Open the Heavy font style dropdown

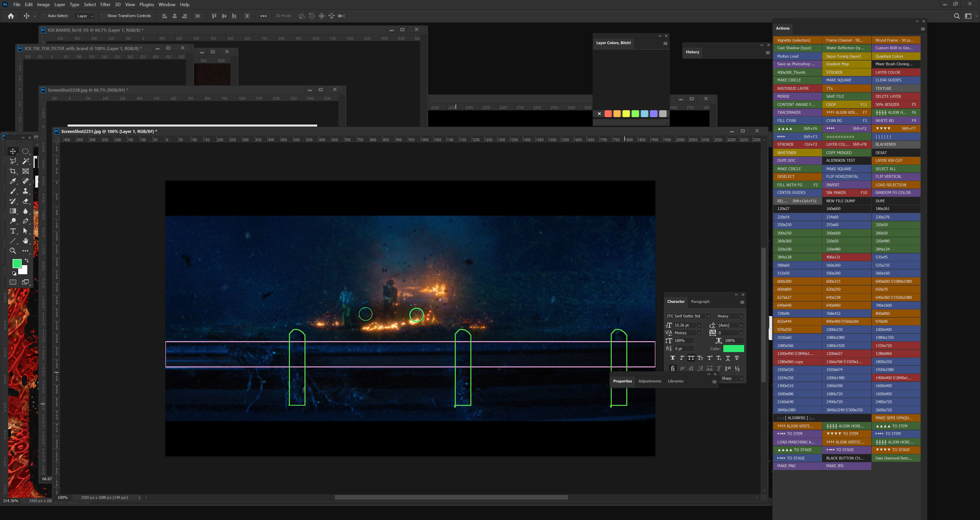741,316
